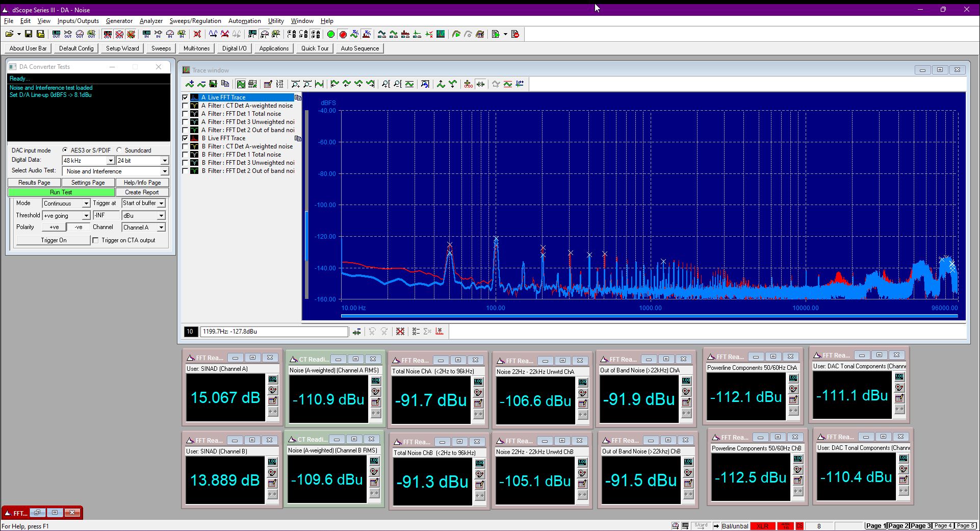Open the Generator menu
This screenshot has height=531, width=980.
click(x=119, y=21)
